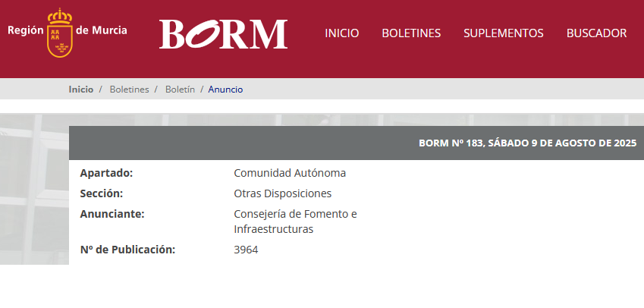Open the SUPLEMENTOS menu item

(x=503, y=33)
